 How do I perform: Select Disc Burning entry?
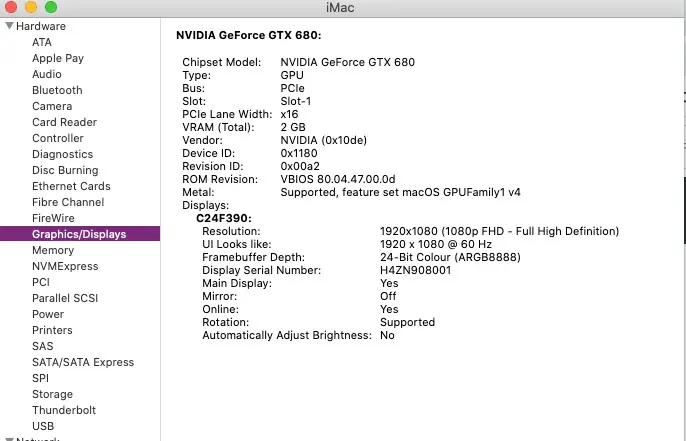[65, 170]
